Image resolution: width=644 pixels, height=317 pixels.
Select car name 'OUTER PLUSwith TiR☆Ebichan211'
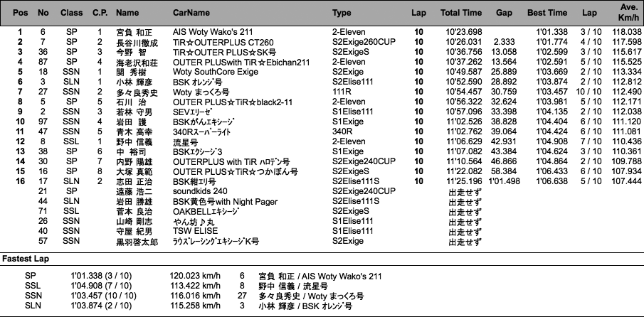click(241, 63)
